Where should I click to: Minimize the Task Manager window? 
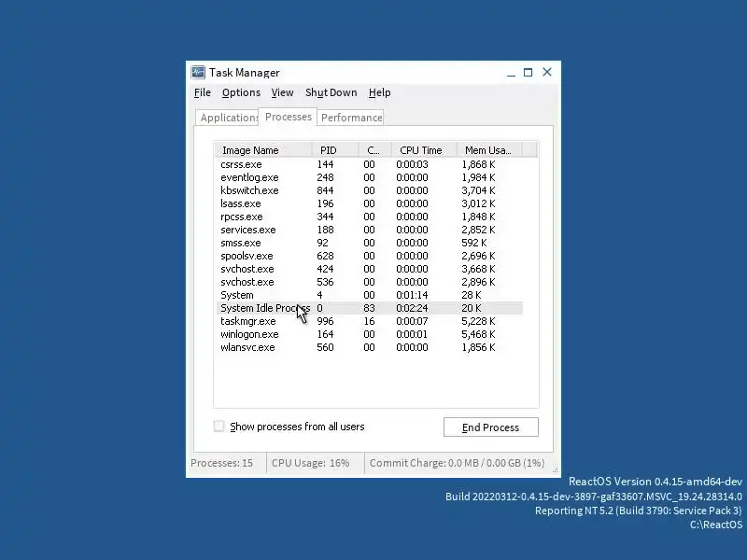tap(511, 73)
